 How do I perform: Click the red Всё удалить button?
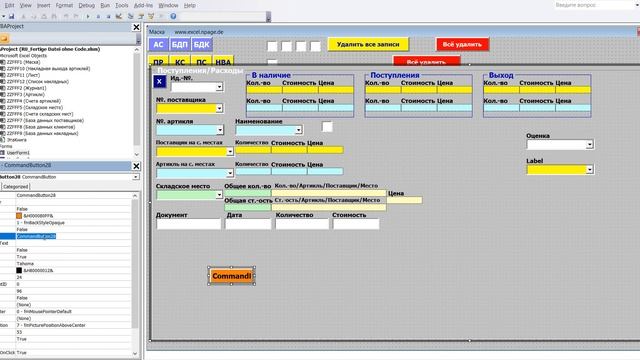tap(462, 44)
